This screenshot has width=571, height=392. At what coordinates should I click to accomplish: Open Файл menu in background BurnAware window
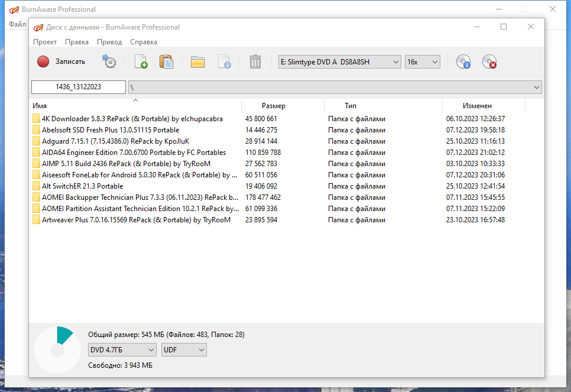point(17,24)
